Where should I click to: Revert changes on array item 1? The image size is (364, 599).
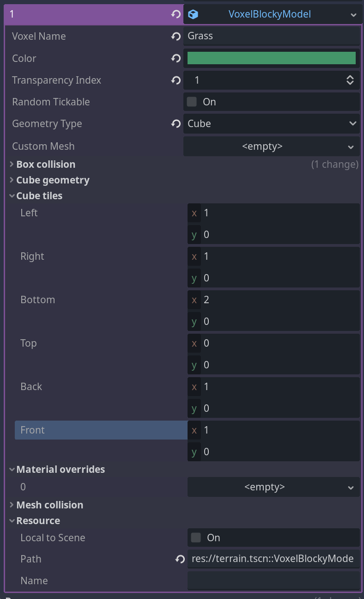click(175, 14)
